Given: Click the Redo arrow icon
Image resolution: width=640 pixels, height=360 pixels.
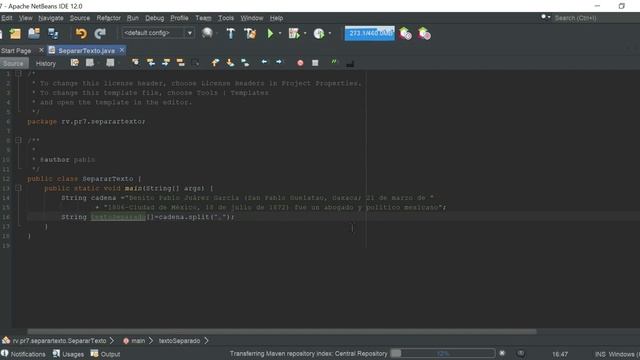Looking at the screenshot, I should [x=100, y=33].
